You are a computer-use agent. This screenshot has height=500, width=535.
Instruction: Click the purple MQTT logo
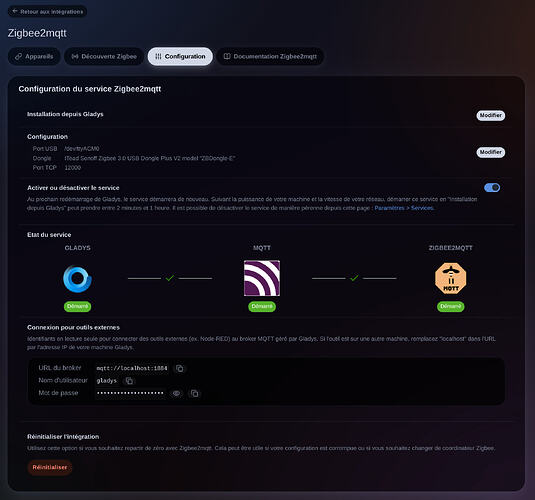[x=262, y=278]
